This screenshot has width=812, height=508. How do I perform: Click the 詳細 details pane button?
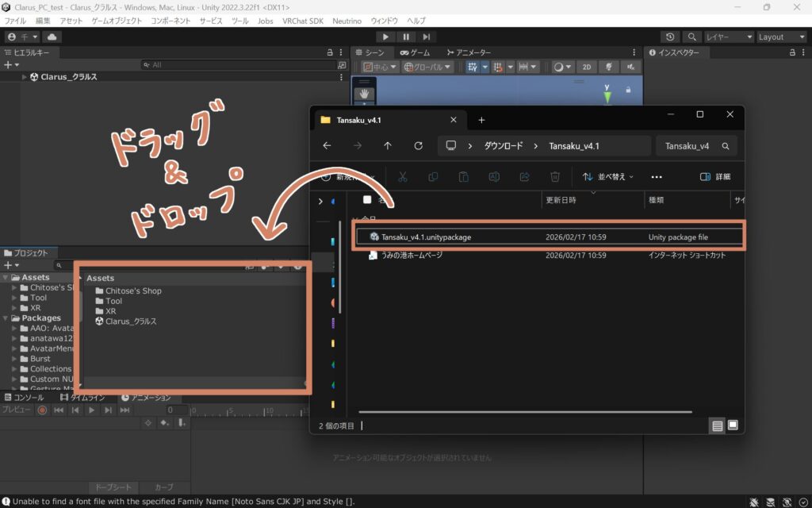(x=715, y=176)
